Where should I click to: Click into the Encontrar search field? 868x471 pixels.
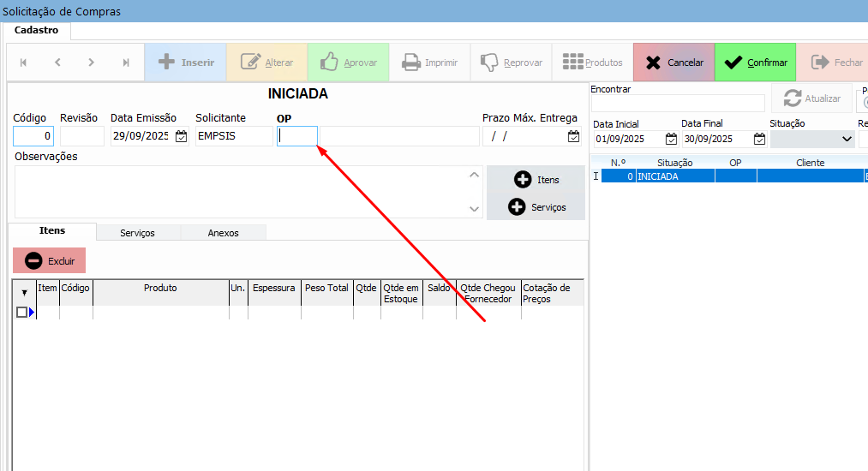677,104
